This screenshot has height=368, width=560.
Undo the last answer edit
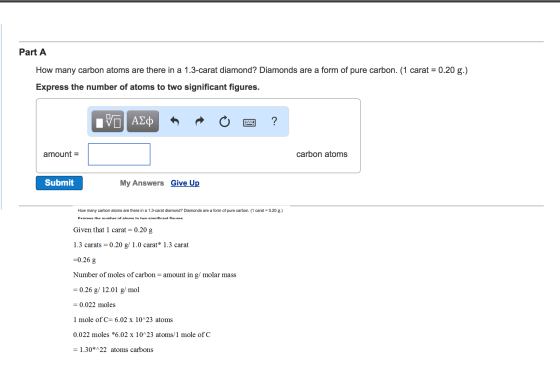click(x=175, y=121)
